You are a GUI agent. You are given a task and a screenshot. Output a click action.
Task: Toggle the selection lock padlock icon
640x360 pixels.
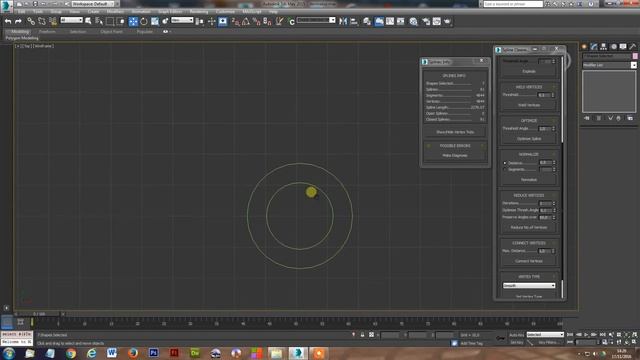point(362,335)
